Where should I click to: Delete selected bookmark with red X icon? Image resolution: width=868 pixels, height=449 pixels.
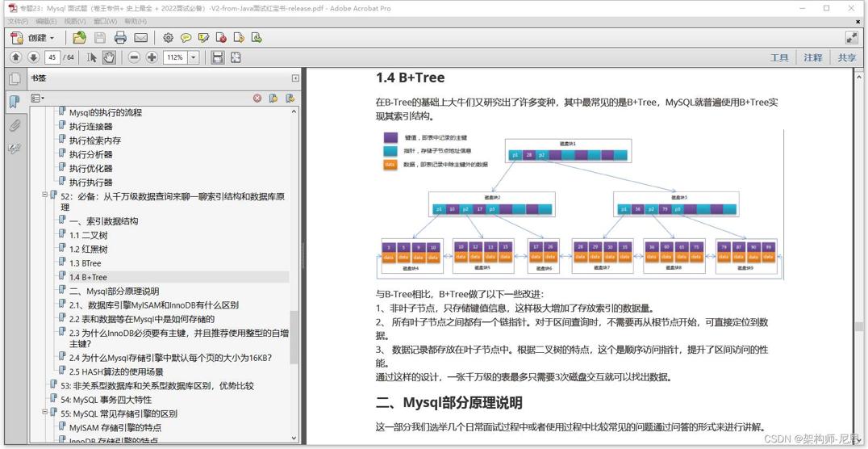pos(257,98)
